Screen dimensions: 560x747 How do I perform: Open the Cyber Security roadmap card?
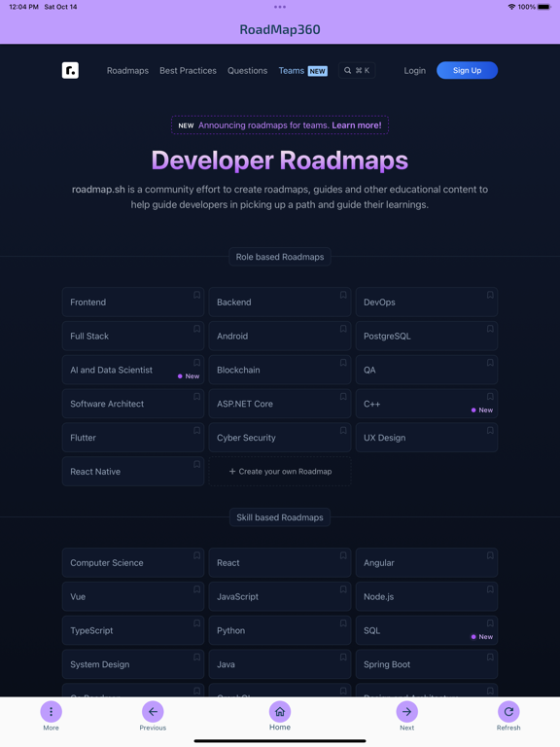280,438
